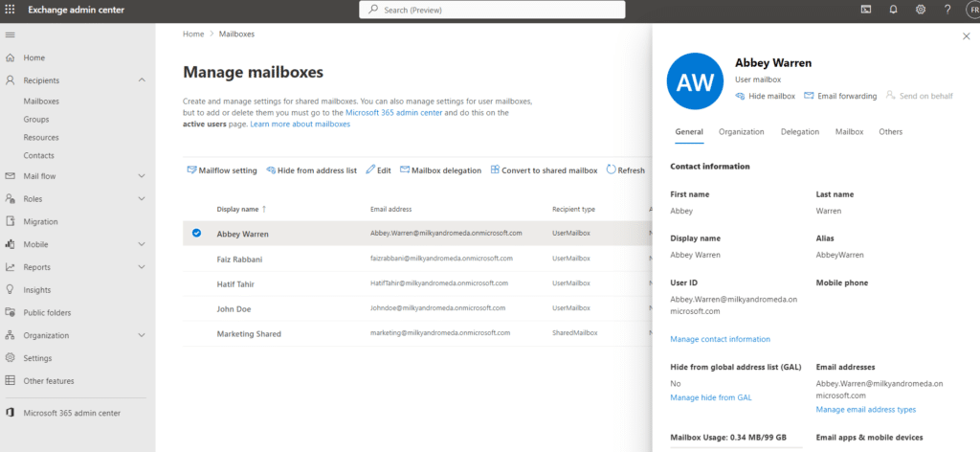Screen dimensions: 980x452
Task: Sort by Email address column header
Action: tap(391, 209)
